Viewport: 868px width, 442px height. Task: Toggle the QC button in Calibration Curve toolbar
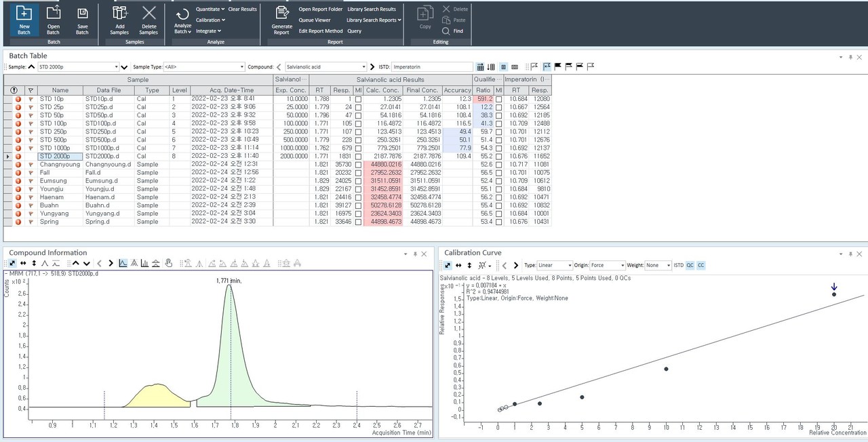click(690, 265)
